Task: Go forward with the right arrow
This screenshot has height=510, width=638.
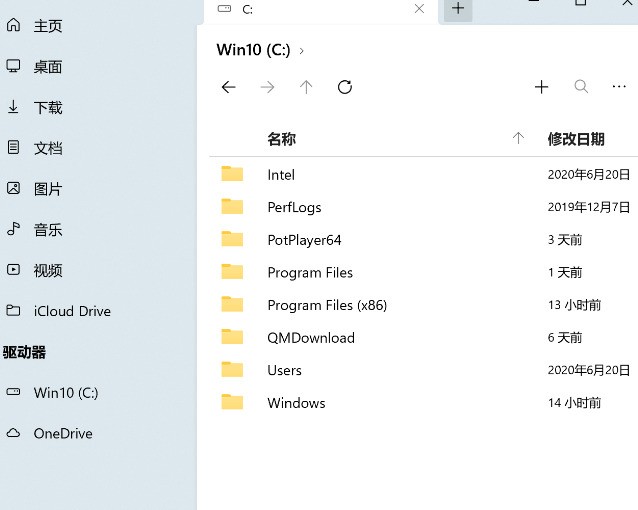Action: 267,87
